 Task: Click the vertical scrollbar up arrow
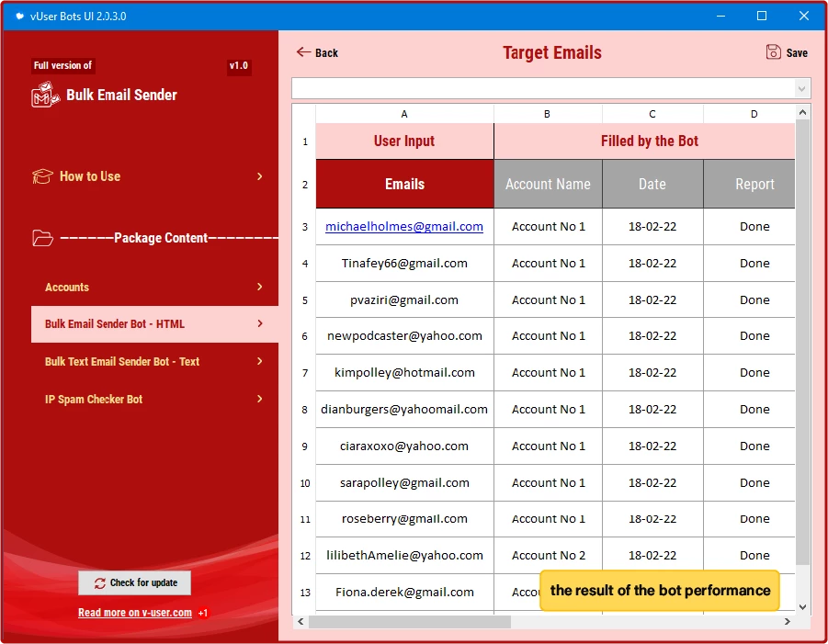[x=802, y=112]
